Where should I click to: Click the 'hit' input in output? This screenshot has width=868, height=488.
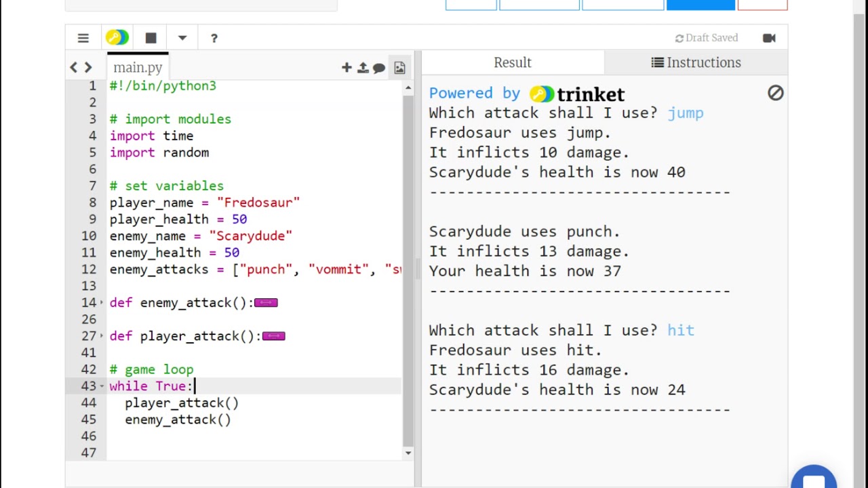pos(681,330)
